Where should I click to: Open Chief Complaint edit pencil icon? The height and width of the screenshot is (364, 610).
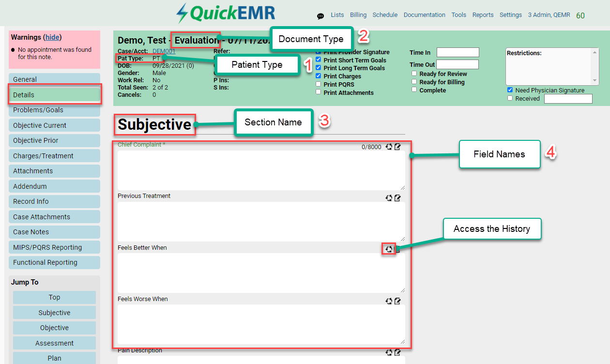pyautogui.click(x=397, y=147)
